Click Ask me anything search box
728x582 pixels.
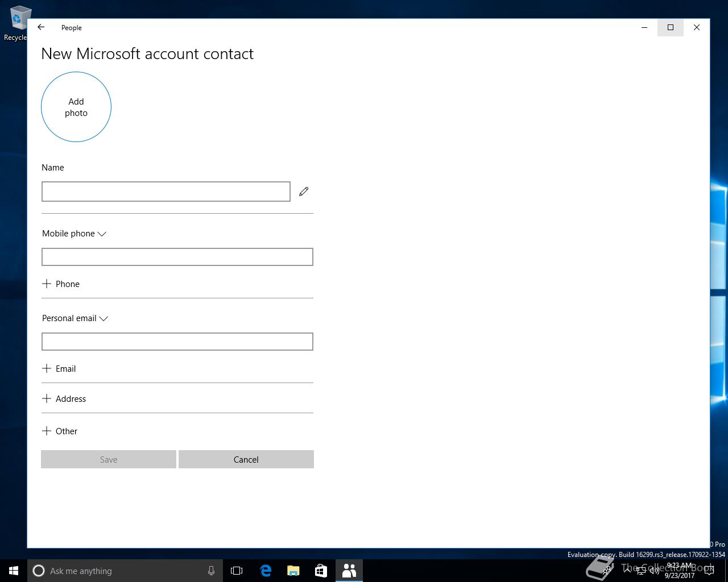(125, 571)
